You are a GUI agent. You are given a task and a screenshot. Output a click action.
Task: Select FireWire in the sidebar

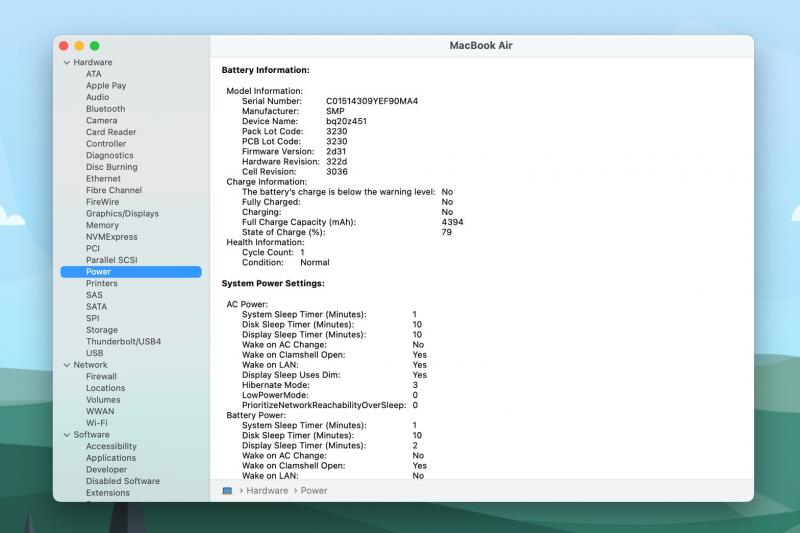pos(102,202)
